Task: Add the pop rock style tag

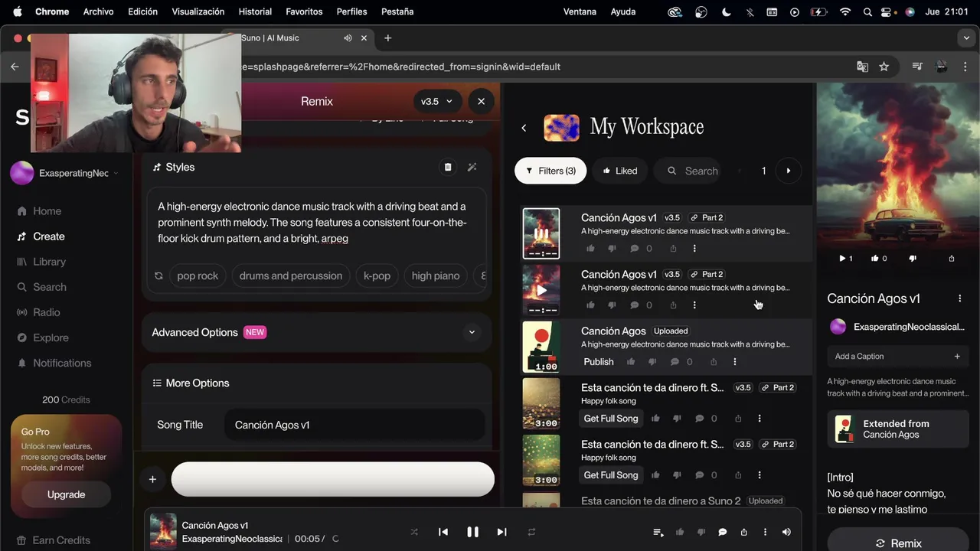Action: 198,275
